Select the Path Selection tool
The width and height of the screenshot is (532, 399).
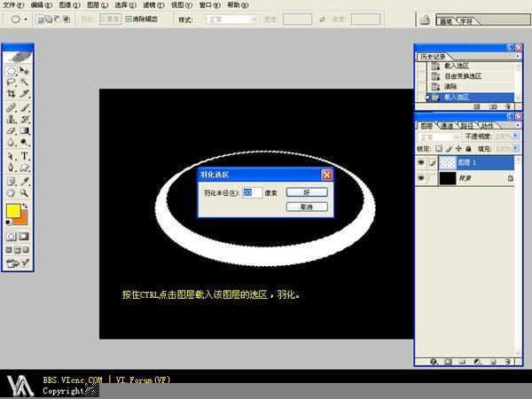point(12,156)
